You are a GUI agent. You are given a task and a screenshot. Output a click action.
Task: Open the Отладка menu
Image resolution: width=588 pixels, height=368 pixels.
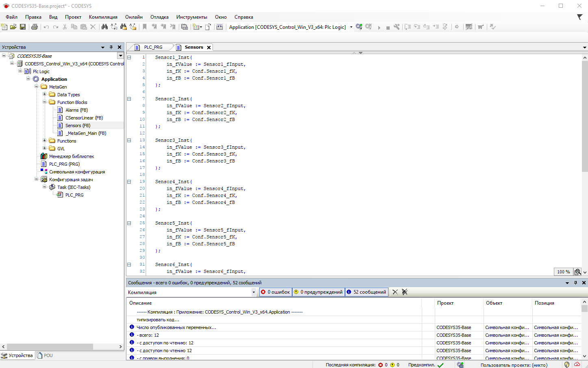159,17
